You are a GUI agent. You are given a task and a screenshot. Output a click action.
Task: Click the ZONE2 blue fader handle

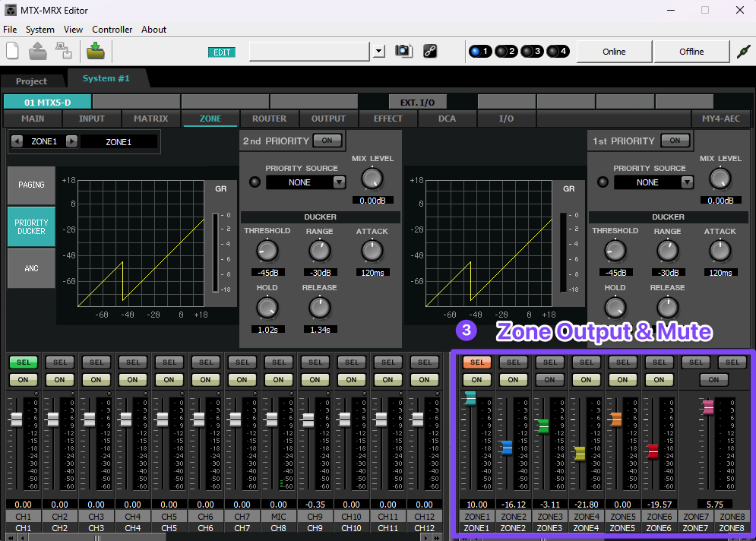507,448
